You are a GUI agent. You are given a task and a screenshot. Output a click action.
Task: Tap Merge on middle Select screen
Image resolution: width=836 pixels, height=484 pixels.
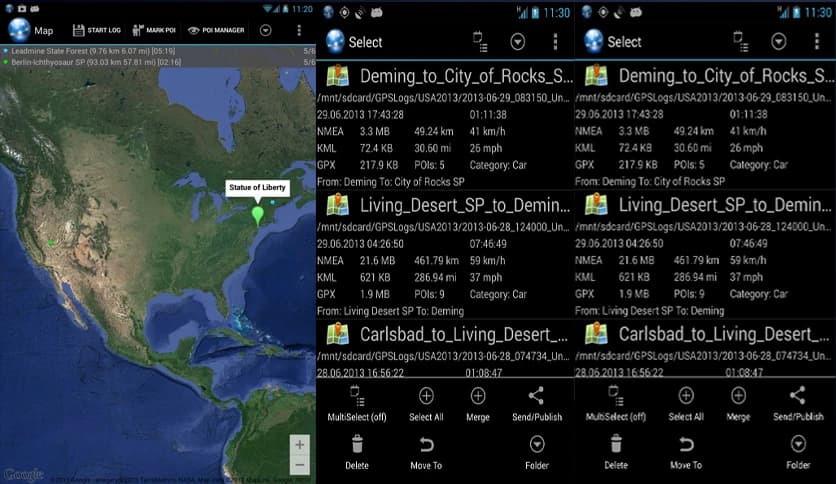[x=478, y=404]
